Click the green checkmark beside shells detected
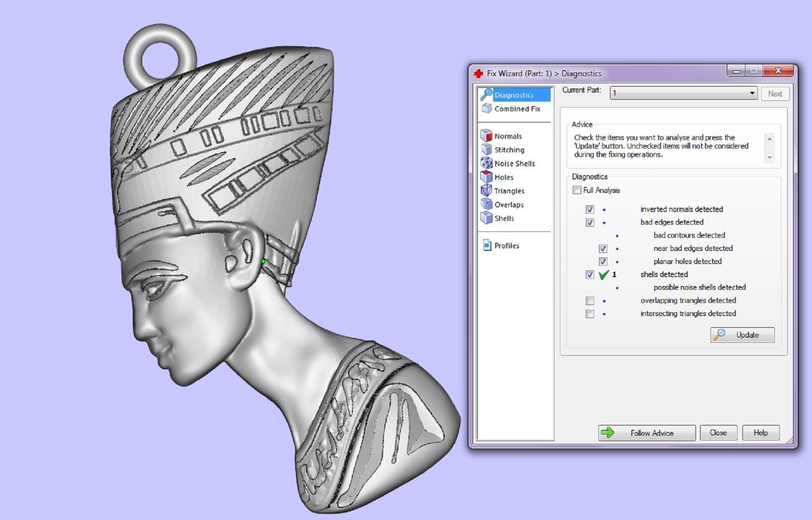Viewport: 812px width, 520px height. coord(604,275)
